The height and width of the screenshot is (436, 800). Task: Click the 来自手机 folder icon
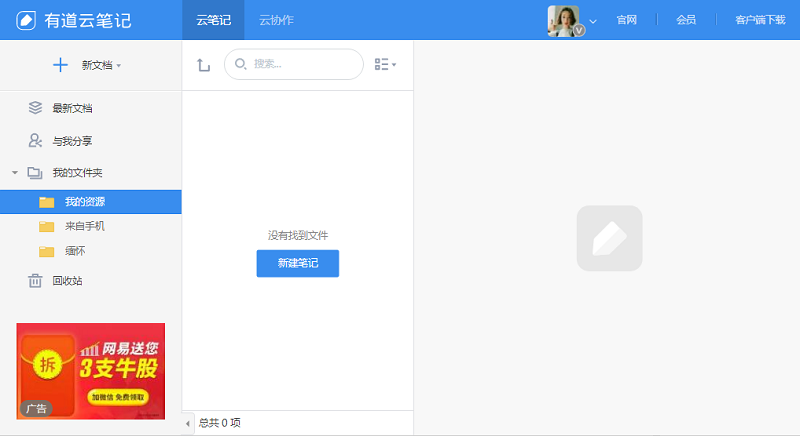[46, 226]
